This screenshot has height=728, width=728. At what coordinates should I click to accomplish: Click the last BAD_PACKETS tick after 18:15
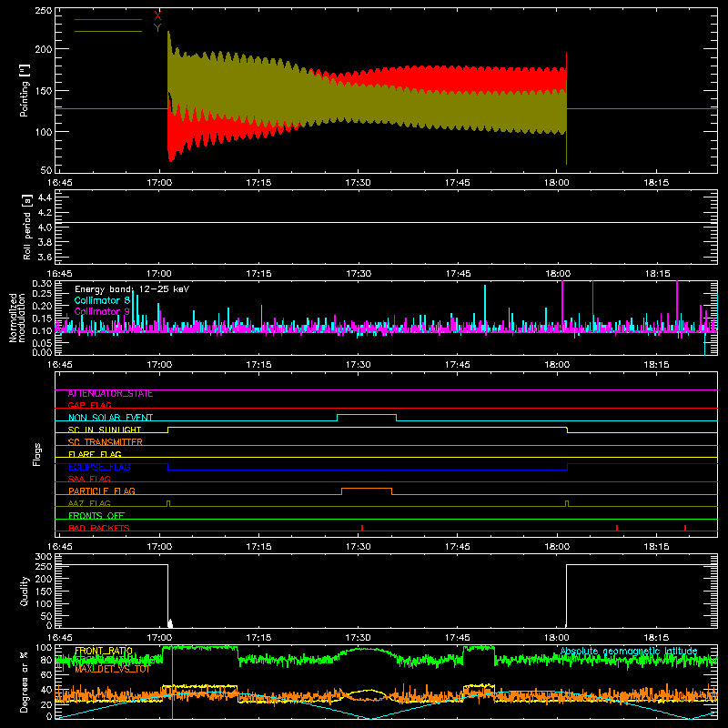[685, 528]
